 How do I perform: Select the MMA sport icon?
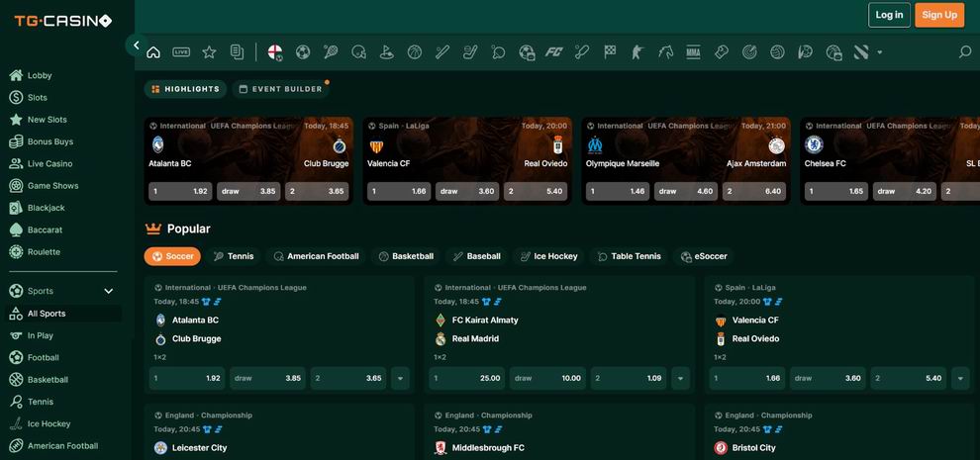(693, 52)
